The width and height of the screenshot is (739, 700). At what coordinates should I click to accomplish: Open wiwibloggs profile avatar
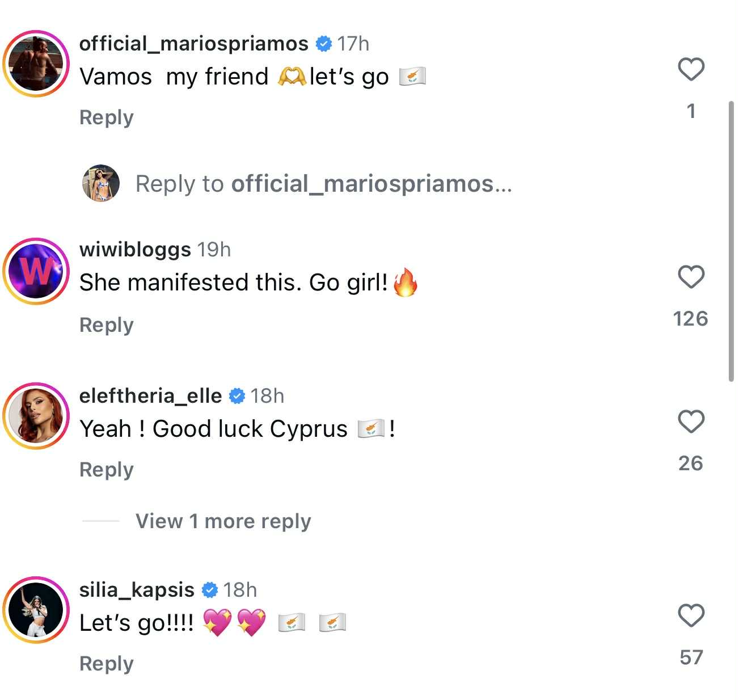[x=36, y=271]
